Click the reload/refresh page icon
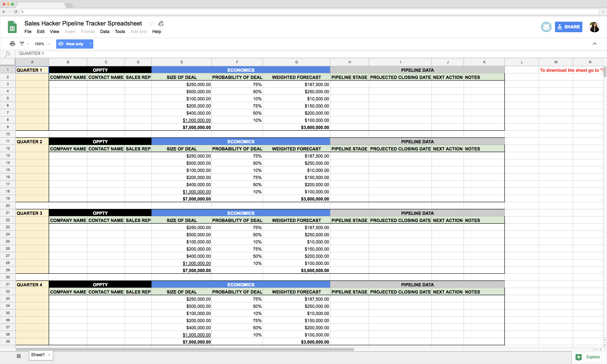This screenshot has height=364, width=607. 16,12
